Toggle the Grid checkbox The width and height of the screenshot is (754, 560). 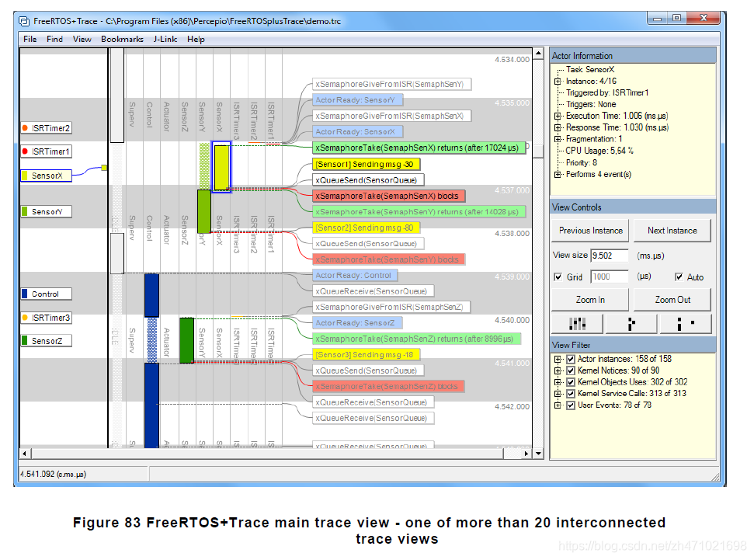[558, 277]
